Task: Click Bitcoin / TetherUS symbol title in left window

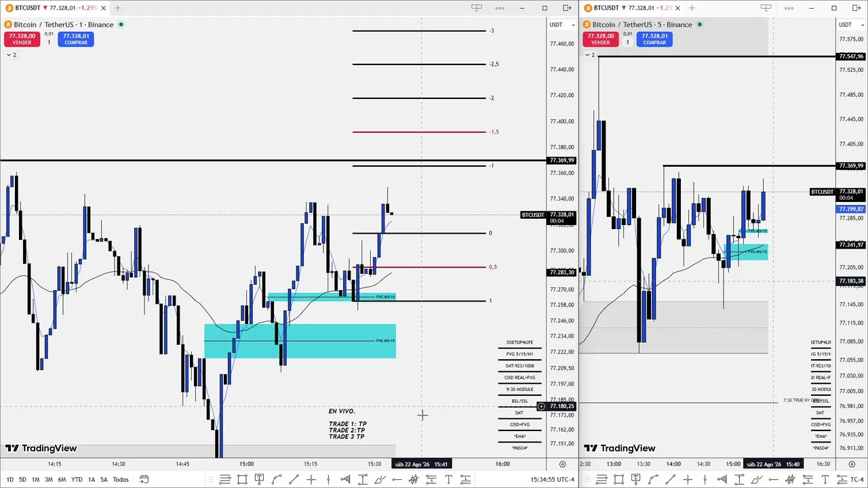Action: pos(64,25)
